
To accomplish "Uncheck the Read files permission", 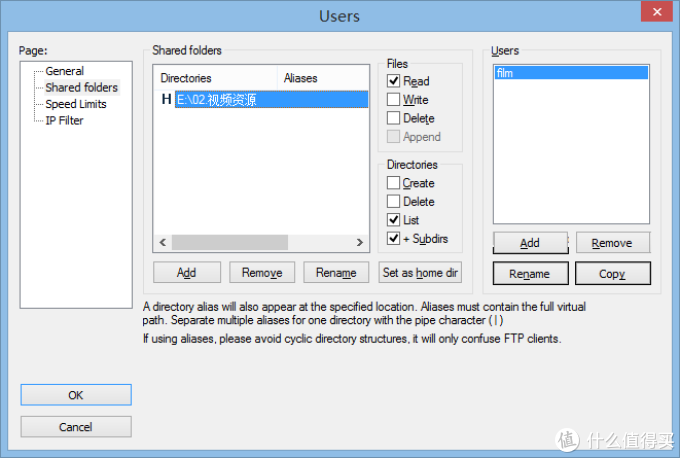I will 394,81.
